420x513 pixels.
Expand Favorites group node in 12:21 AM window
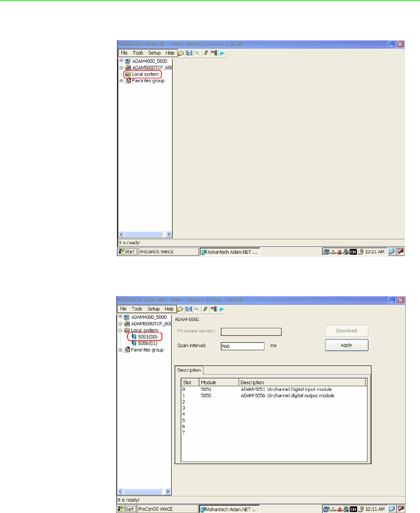point(121,81)
